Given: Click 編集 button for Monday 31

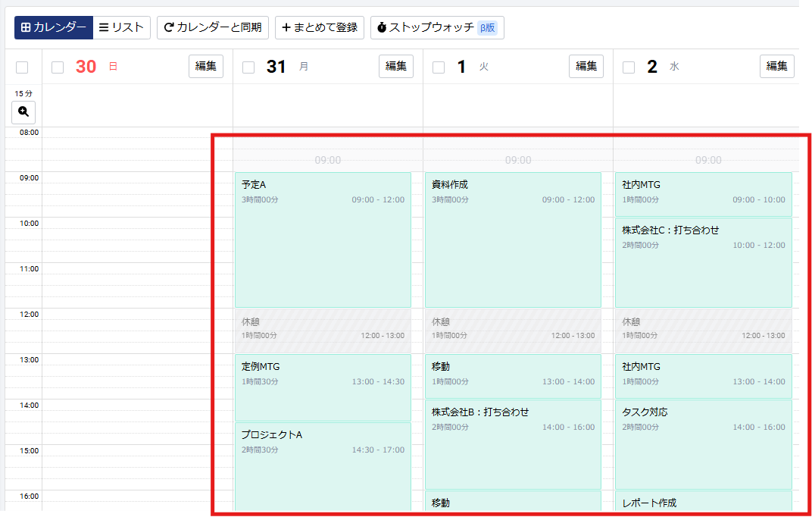Looking at the screenshot, I should [x=396, y=67].
